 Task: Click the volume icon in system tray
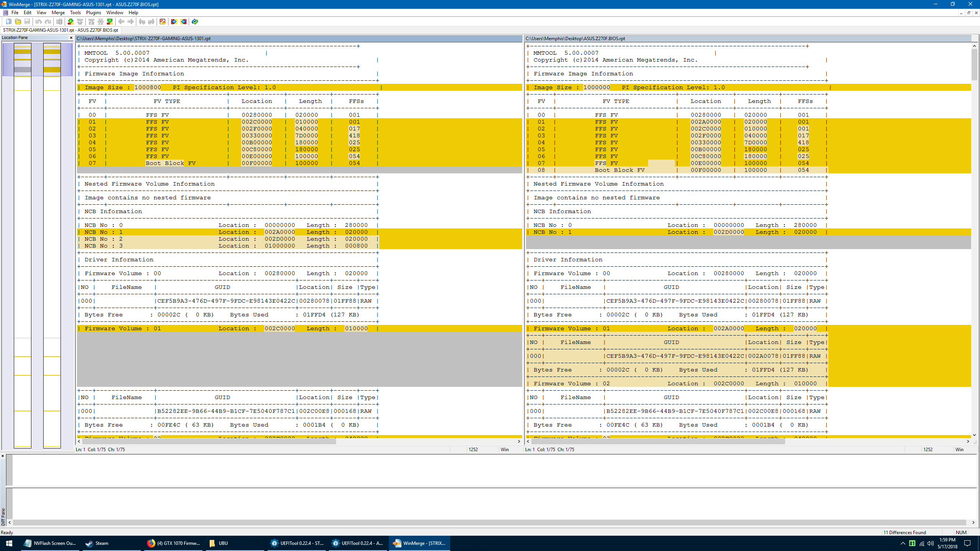point(931,543)
